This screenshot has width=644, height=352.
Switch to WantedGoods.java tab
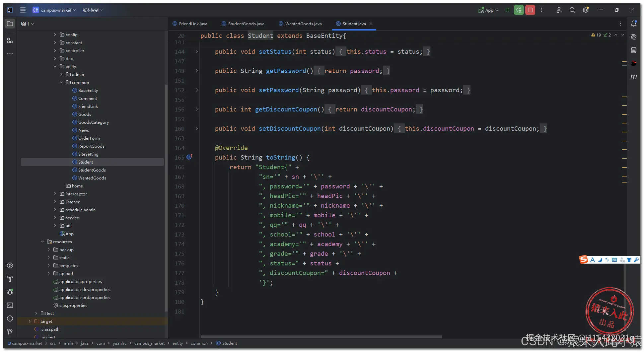[300, 24]
